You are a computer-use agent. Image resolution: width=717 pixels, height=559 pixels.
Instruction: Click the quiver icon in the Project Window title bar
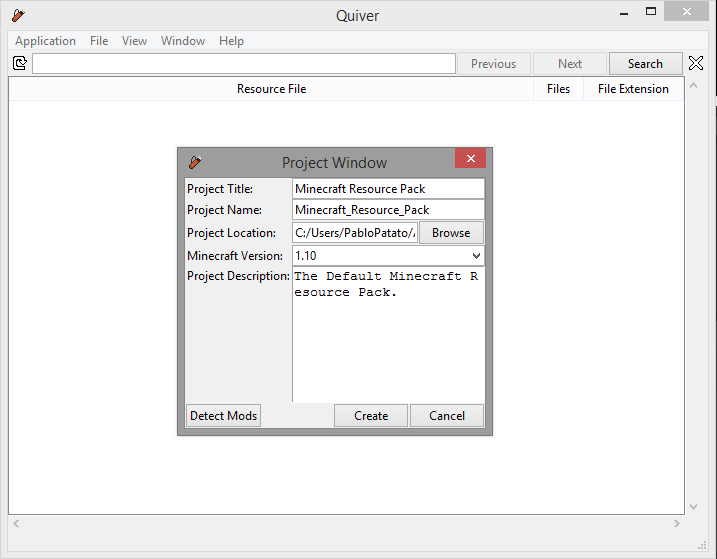[195, 162]
